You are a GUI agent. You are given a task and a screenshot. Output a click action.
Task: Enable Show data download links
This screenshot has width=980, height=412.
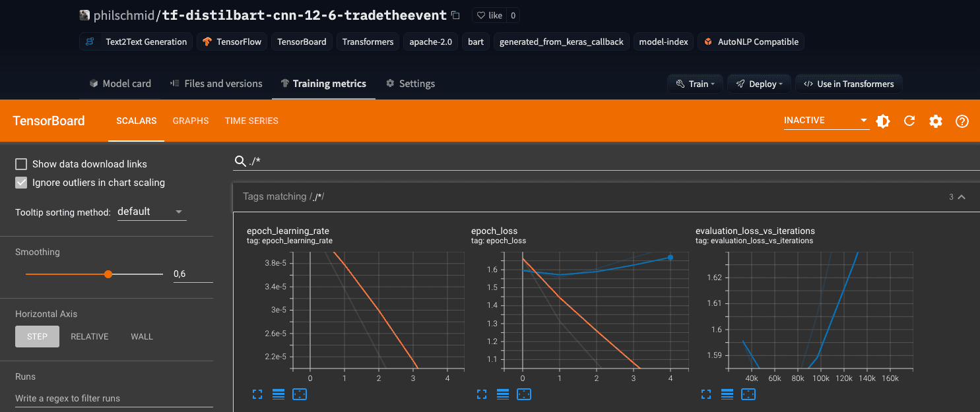[21, 163]
